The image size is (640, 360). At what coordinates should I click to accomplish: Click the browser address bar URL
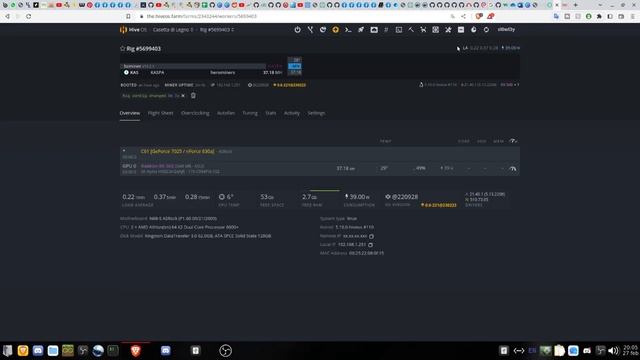click(202, 16)
